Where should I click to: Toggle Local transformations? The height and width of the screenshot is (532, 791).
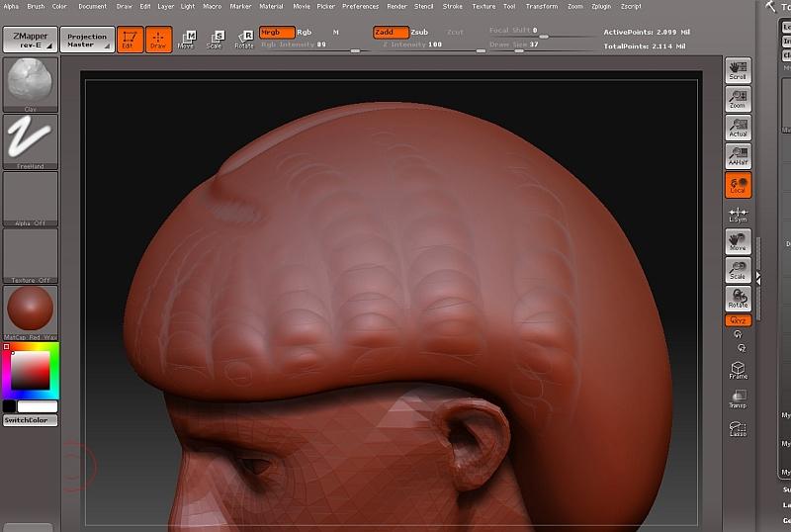(x=738, y=185)
